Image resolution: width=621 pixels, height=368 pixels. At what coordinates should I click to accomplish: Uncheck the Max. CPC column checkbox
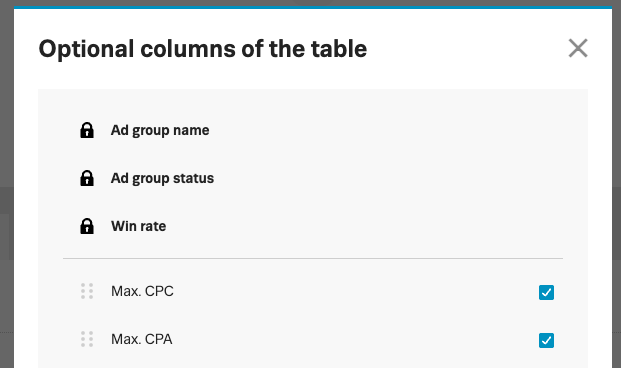click(546, 292)
